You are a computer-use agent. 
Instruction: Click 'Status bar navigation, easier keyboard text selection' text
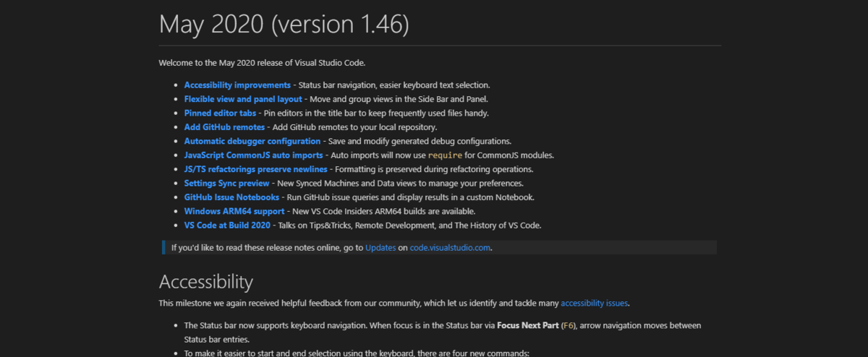394,85
